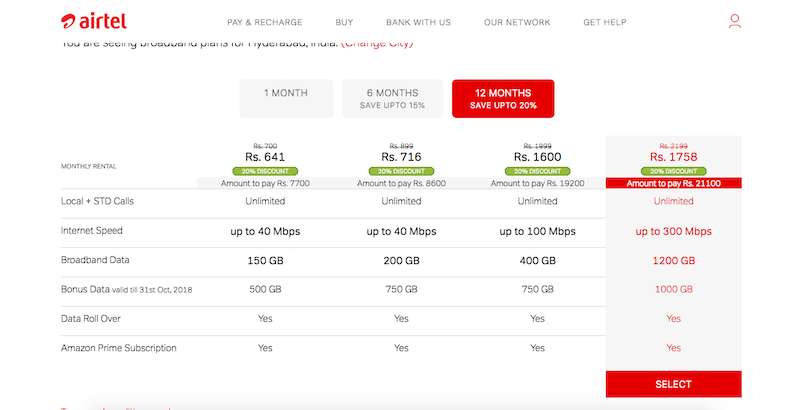Click the struck-through Rs. 1999 original price
The height and width of the screenshot is (410, 800).
[538, 146]
